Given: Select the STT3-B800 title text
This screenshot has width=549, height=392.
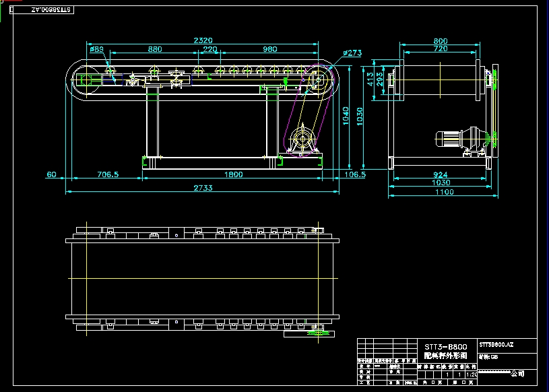Looking at the screenshot, I should tap(446, 347).
